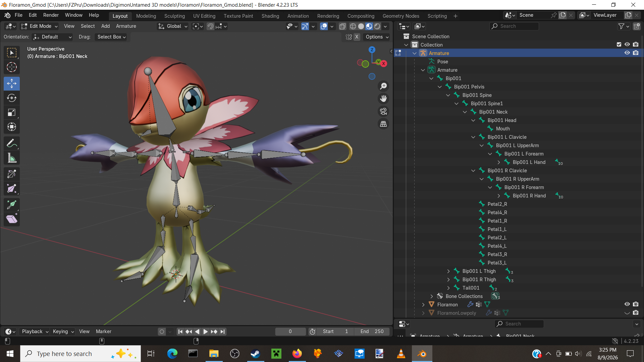Expand the Tail001 bone
This screenshot has width=644, height=362.
click(x=448, y=288)
